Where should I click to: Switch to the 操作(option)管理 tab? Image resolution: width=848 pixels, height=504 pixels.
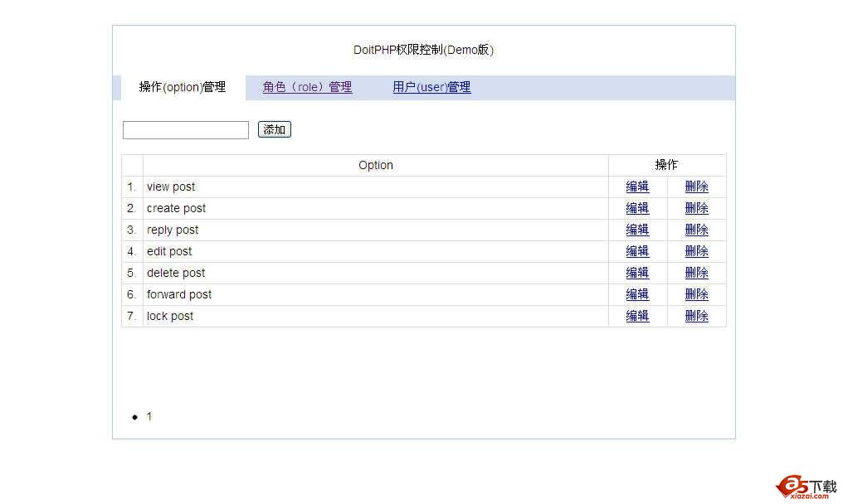pyautogui.click(x=182, y=87)
